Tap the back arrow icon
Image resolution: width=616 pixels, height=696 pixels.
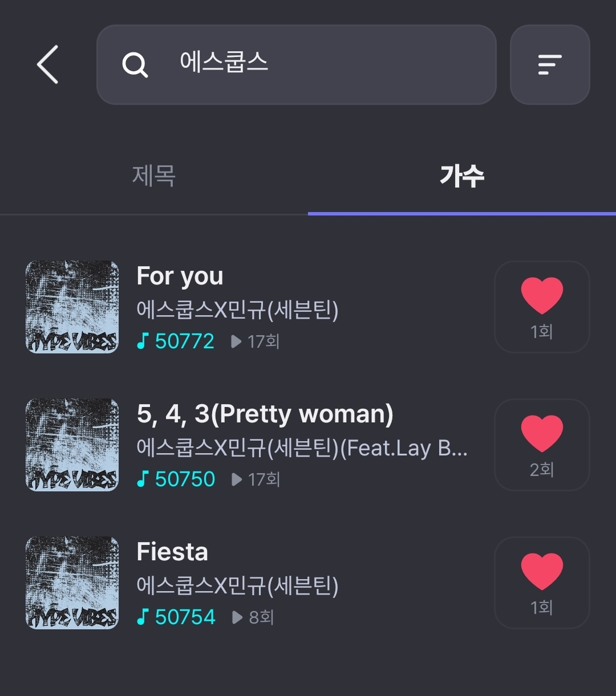click(x=48, y=64)
